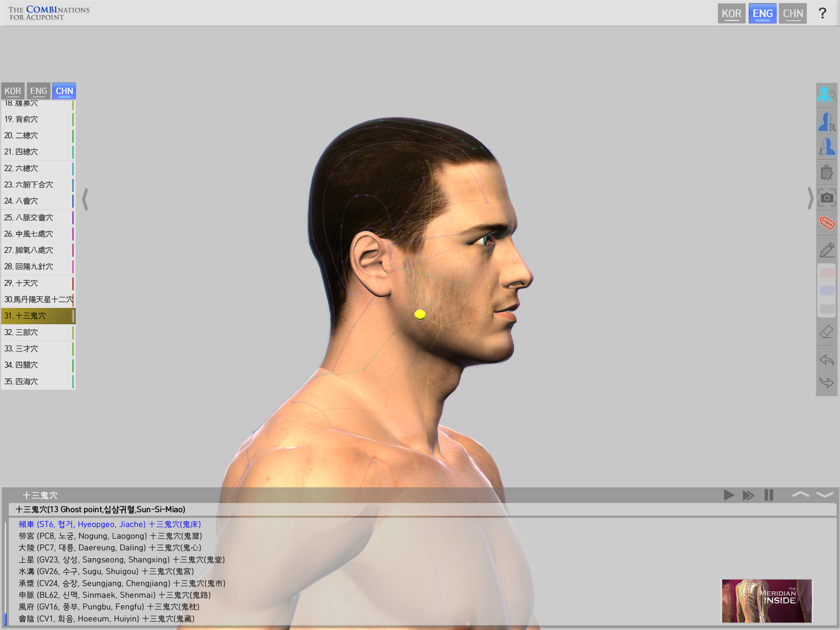The image size is (840, 630).
Task: Click the undo arrow icon
Action: point(826,360)
